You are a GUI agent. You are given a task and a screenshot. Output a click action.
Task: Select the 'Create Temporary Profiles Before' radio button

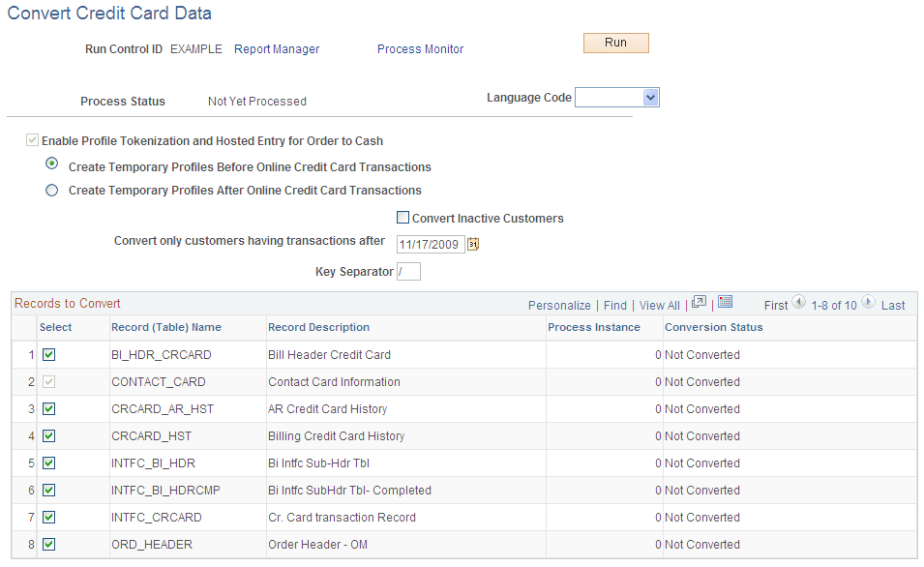(x=51, y=164)
